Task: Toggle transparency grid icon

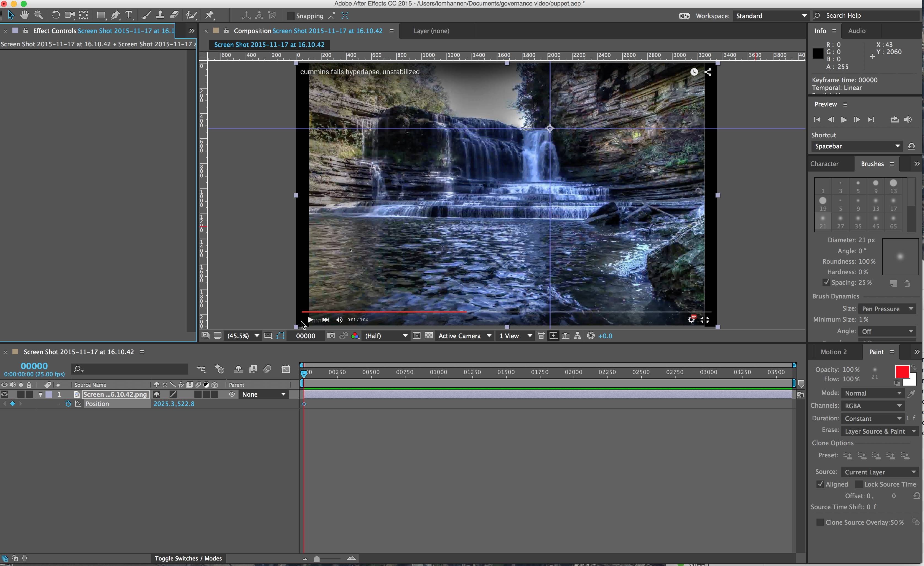Action: coord(428,336)
